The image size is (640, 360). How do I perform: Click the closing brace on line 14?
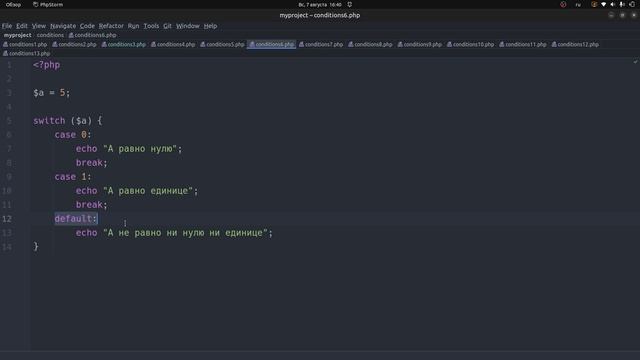click(x=36, y=247)
